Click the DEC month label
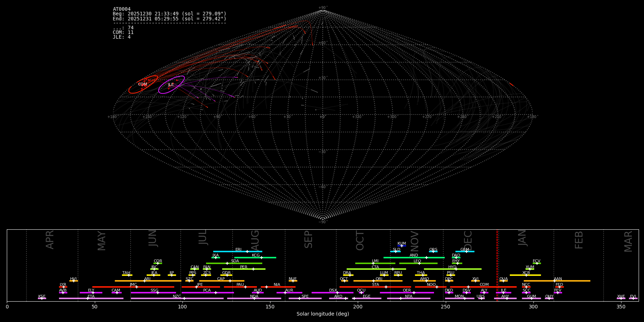The height and width of the screenshot is (322, 644). [468, 240]
